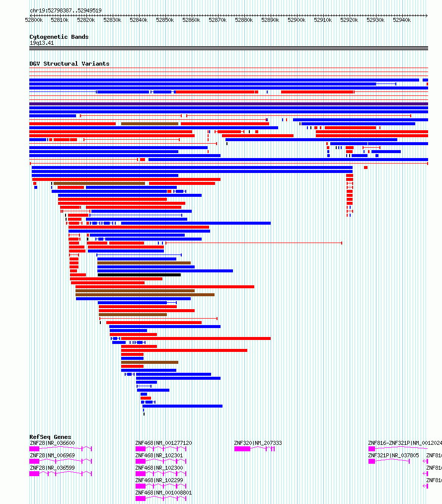
Task: Open the Cytogenetic Bands track title
Action: 59,37
